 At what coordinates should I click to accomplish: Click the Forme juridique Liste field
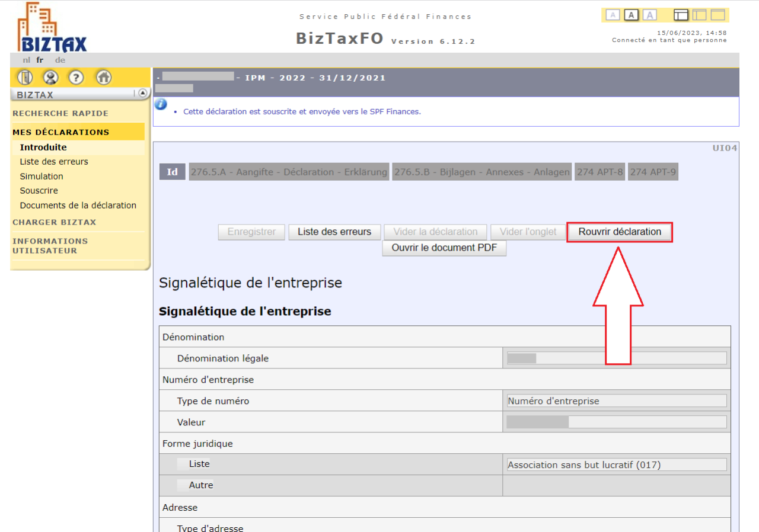(617, 464)
